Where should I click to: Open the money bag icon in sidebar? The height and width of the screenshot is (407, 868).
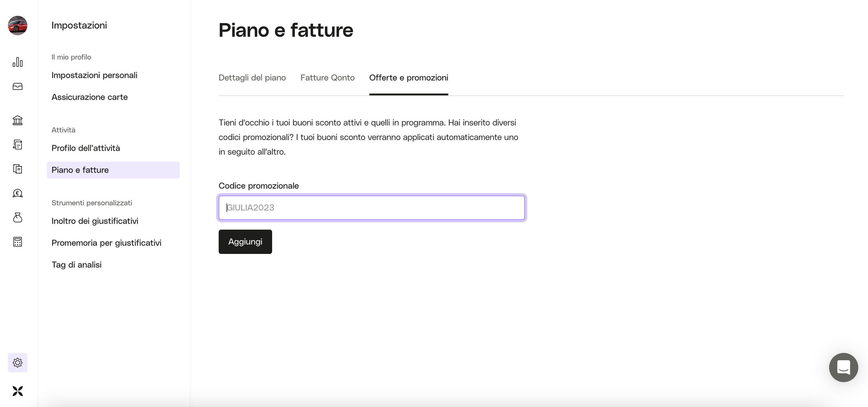pyautogui.click(x=18, y=217)
